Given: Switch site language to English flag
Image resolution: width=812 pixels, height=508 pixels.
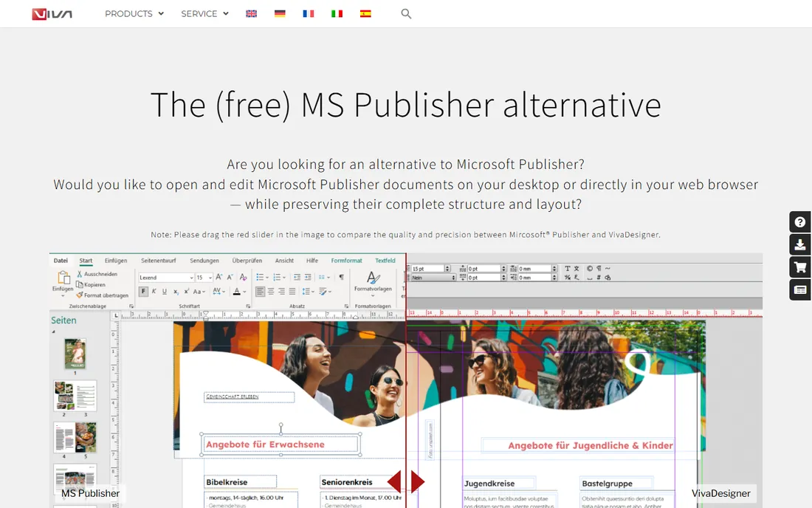Looking at the screenshot, I should [x=251, y=14].
